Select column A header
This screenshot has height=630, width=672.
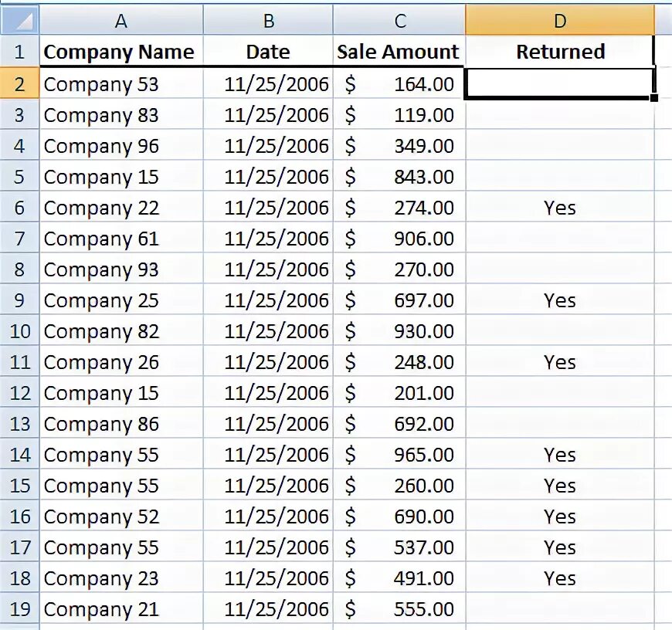pos(120,21)
